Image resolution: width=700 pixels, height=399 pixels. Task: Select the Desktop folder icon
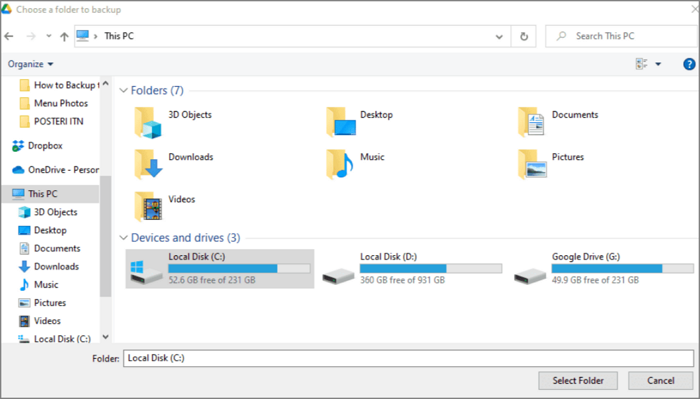coord(341,121)
